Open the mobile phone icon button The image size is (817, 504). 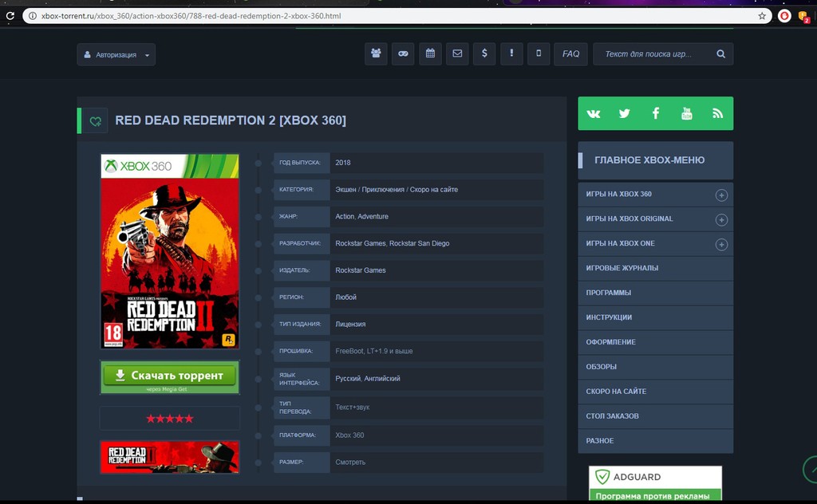539,53
